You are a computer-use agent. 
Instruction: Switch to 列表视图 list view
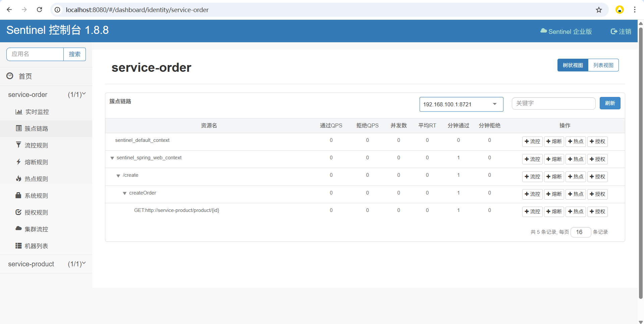[x=603, y=65]
